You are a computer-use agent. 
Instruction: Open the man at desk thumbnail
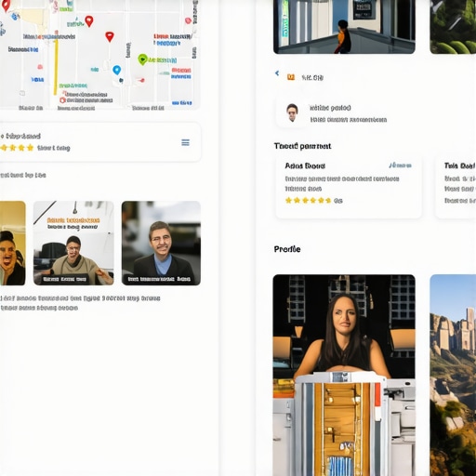click(73, 244)
